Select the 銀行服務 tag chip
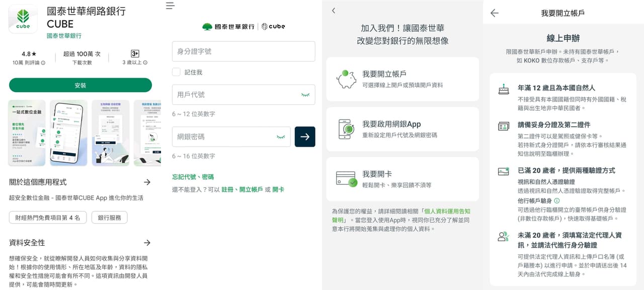Image resolution: width=644 pixels, height=290 pixels. click(109, 217)
